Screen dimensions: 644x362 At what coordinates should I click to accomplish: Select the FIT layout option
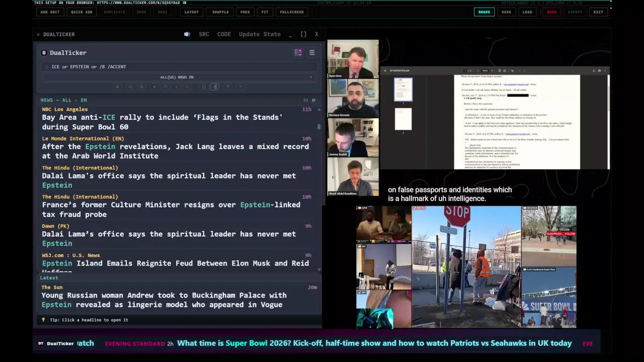point(265,12)
